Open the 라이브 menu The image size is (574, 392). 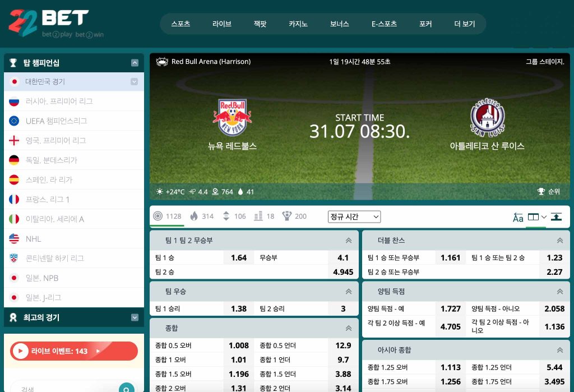pos(222,24)
